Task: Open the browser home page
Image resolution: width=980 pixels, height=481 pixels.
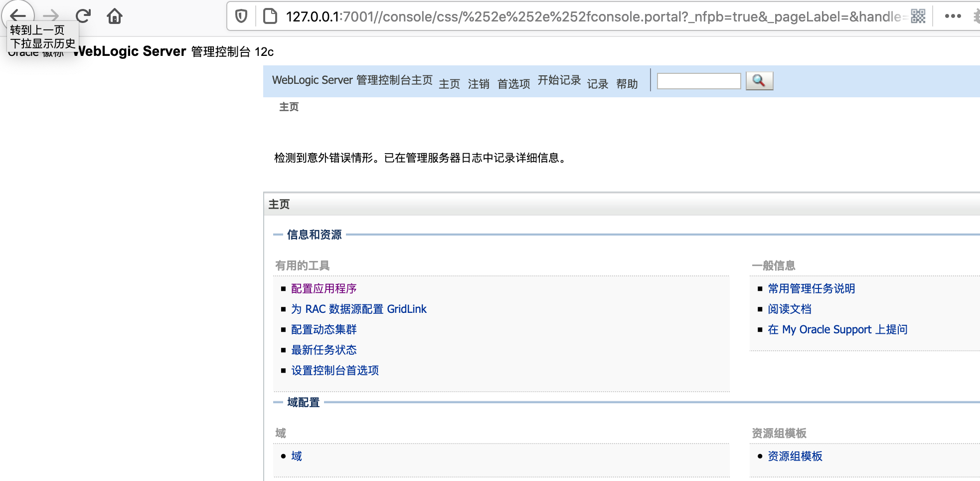Action: click(115, 16)
